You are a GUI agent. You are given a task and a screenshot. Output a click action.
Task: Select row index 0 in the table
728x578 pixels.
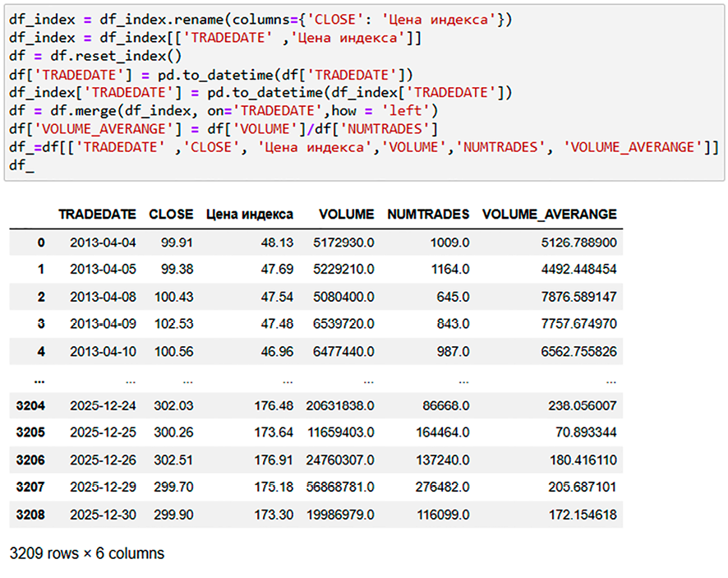[40, 243]
